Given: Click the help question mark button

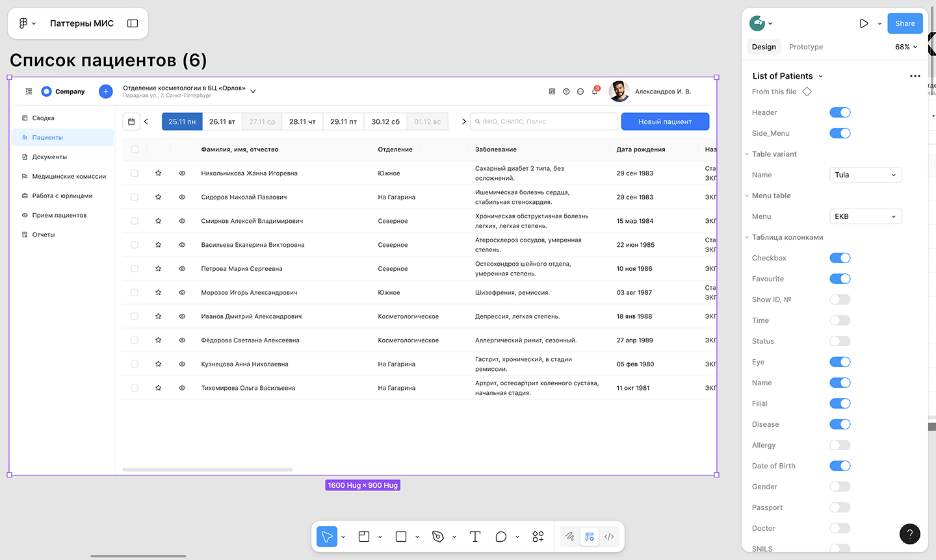Looking at the screenshot, I should [909, 534].
